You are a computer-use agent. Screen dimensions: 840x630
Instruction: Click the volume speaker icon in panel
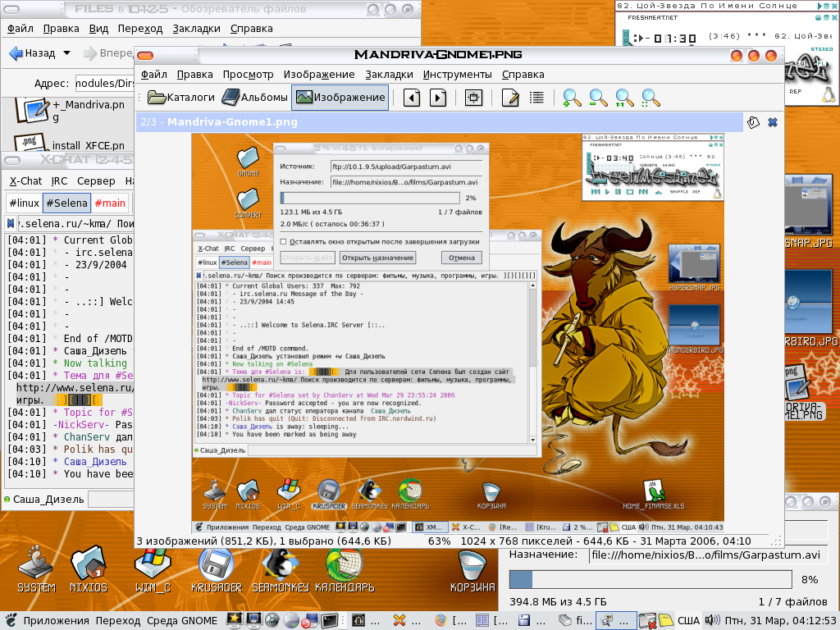click(x=712, y=620)
